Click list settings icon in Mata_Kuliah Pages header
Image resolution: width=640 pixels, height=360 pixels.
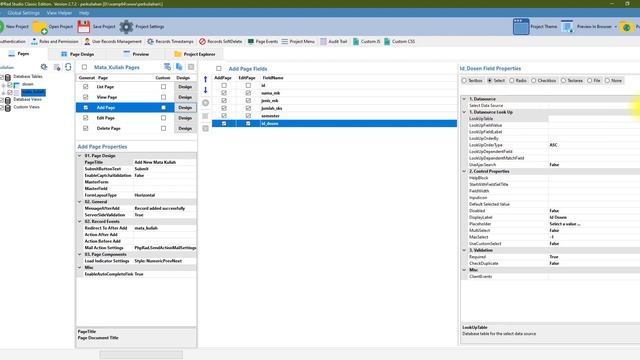coord(167,67)
